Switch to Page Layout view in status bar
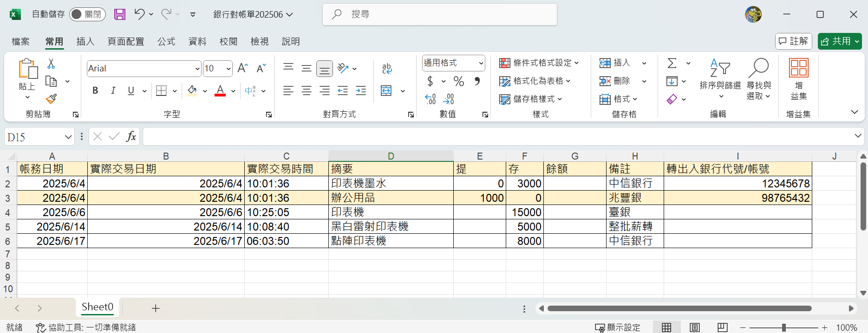868x333 pixels. [x=695, y=327]
